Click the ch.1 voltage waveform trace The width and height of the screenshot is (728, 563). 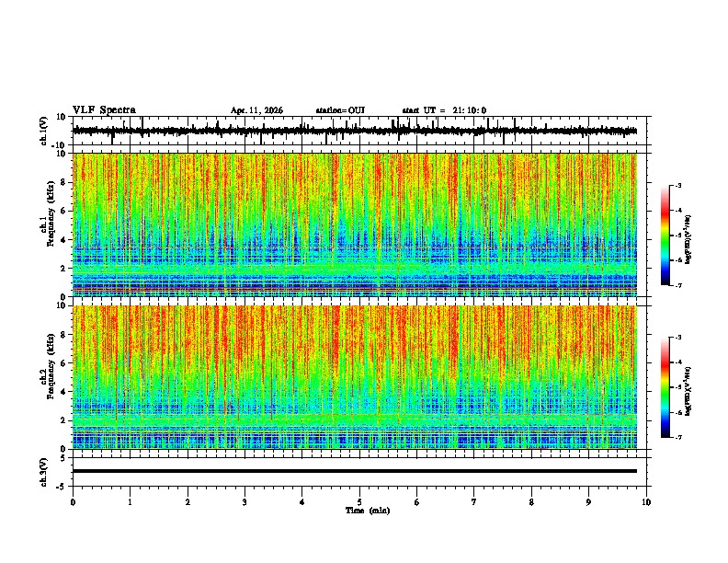coord(355,131)
